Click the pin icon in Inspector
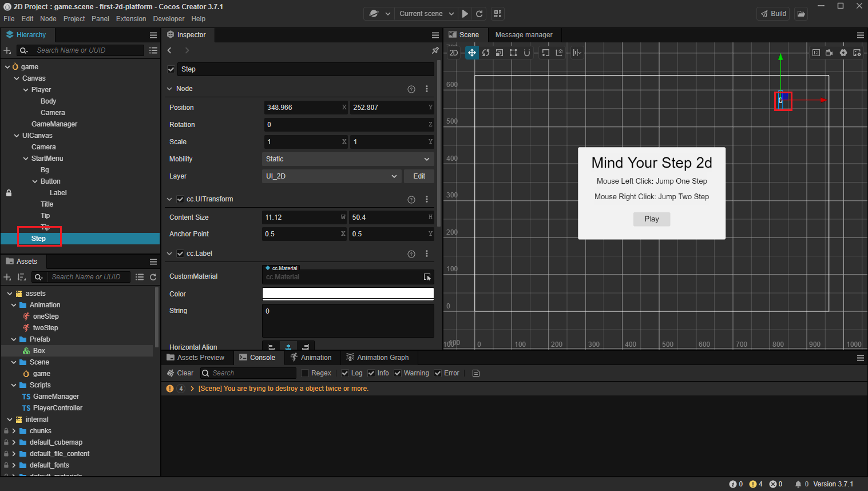The image size is (868, 491). [435, 50]
